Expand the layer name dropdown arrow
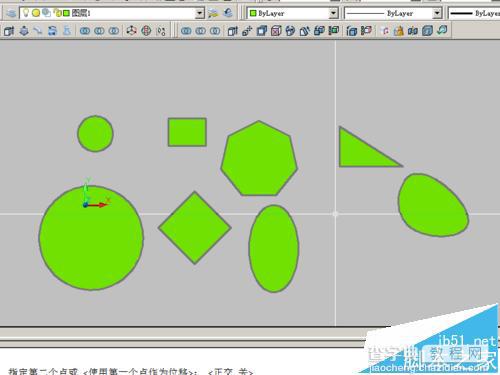The image size is (500, 375). pyautogui.click(x=199, y=13)
